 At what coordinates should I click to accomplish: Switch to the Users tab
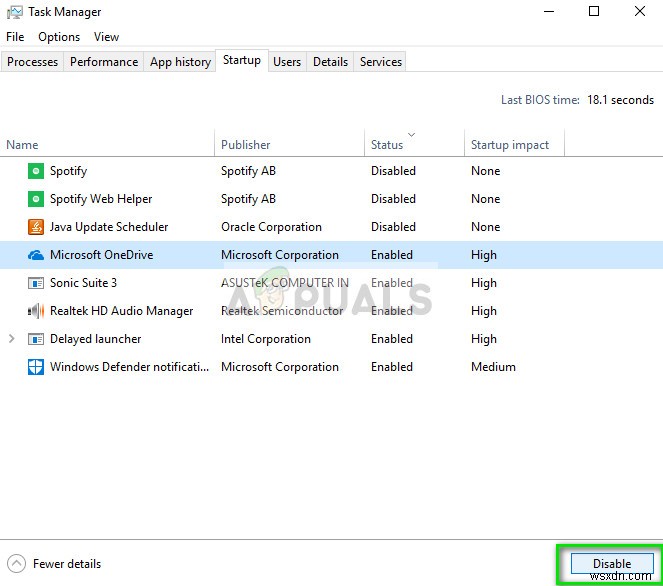(287, 62)
